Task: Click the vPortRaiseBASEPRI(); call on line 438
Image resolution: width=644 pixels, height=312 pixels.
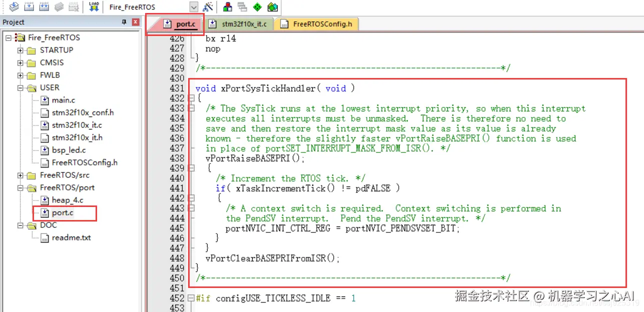Action: (x=255, y=158)
